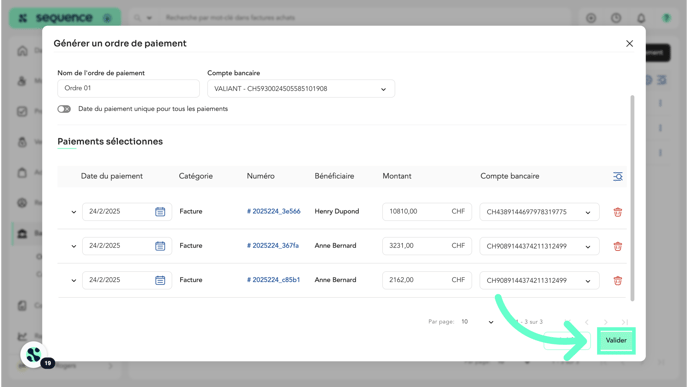
Task: Open calendar for Henry Dupond payment date
Action: point(160,211)
